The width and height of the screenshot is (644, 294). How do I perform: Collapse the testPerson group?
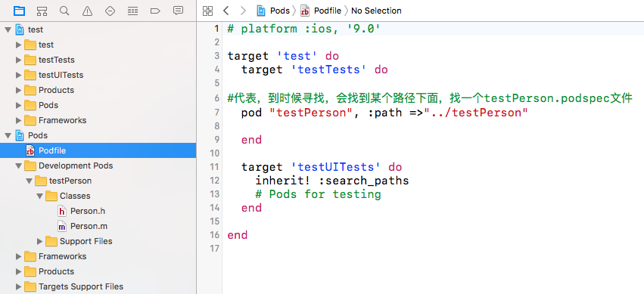click(x=30, y=181)
